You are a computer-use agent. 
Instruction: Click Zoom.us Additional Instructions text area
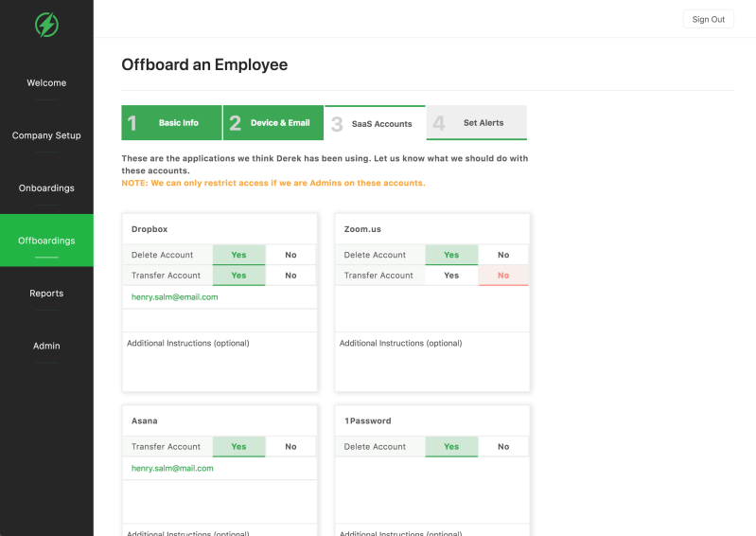432,362
